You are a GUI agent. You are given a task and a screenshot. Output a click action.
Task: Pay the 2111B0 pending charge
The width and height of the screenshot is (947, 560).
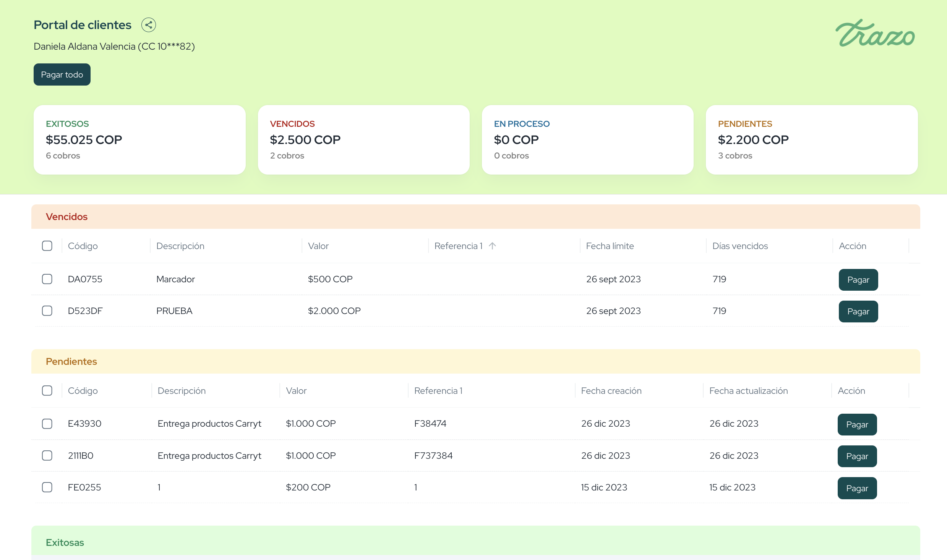point(857,456)
